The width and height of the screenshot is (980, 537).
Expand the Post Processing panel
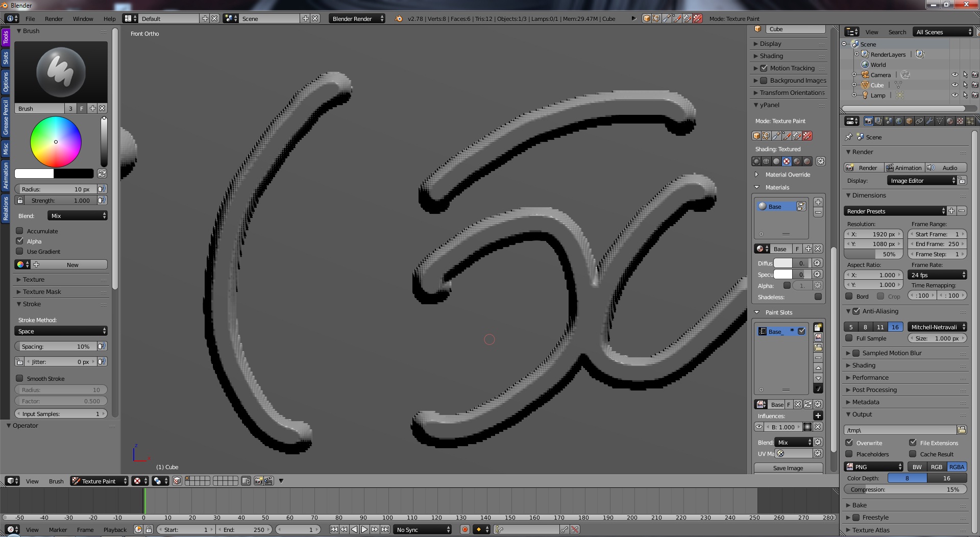pos(874,389)
